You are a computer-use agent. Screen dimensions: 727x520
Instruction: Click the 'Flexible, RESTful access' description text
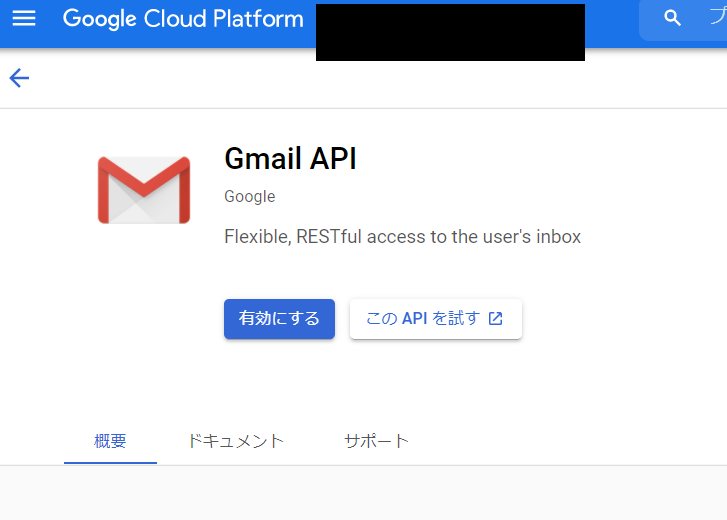402,237
